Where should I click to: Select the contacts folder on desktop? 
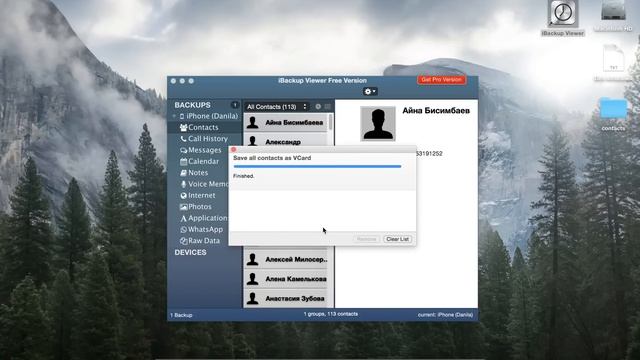(613, 114)
